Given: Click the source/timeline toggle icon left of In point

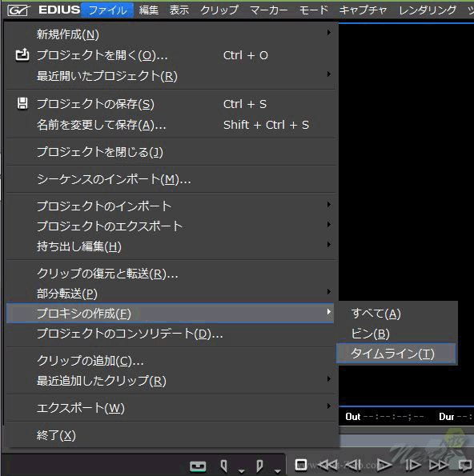Looking at the screenshot, I should click(x=198, y=466).
